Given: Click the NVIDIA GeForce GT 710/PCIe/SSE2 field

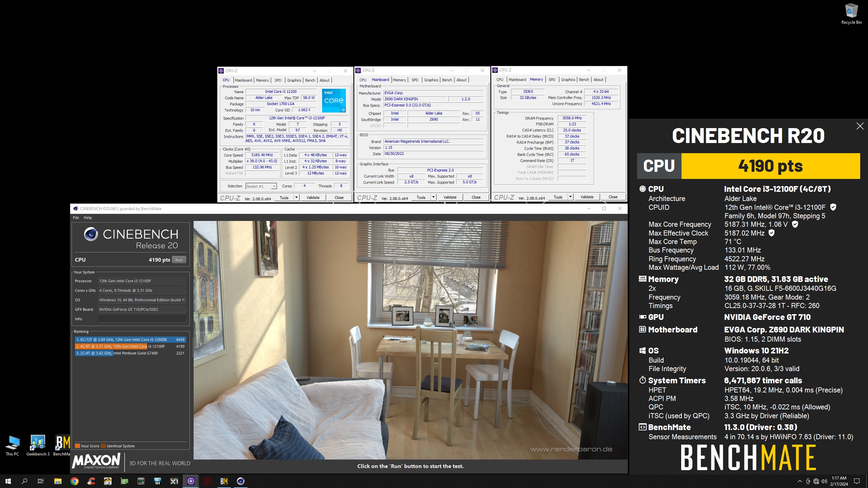Looking at the screenshot, I should coord(142,309).
